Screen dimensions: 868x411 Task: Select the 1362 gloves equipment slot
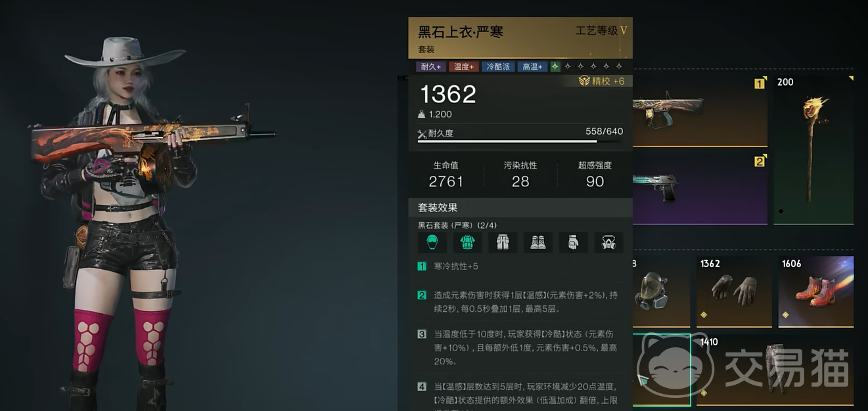pos(734,292)
